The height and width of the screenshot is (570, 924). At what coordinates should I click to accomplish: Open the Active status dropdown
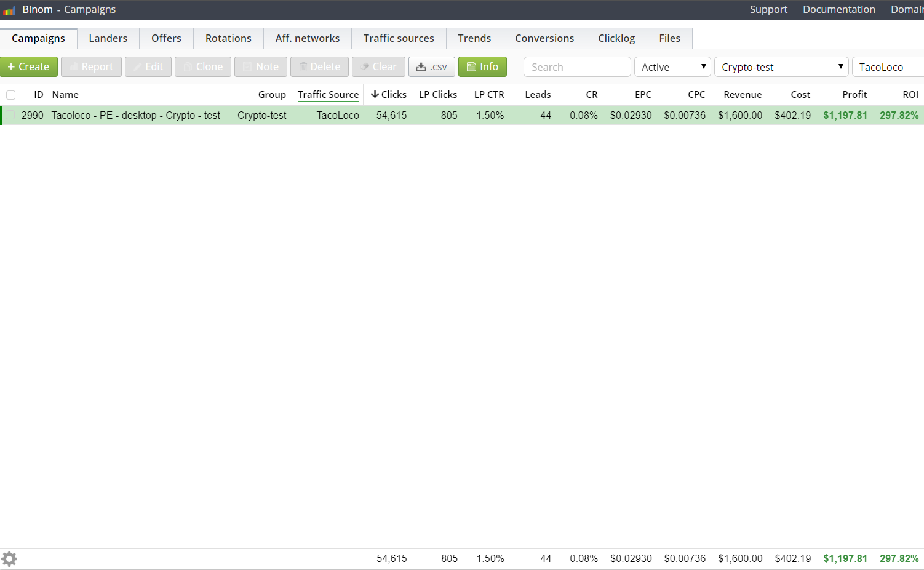[672, 66]
